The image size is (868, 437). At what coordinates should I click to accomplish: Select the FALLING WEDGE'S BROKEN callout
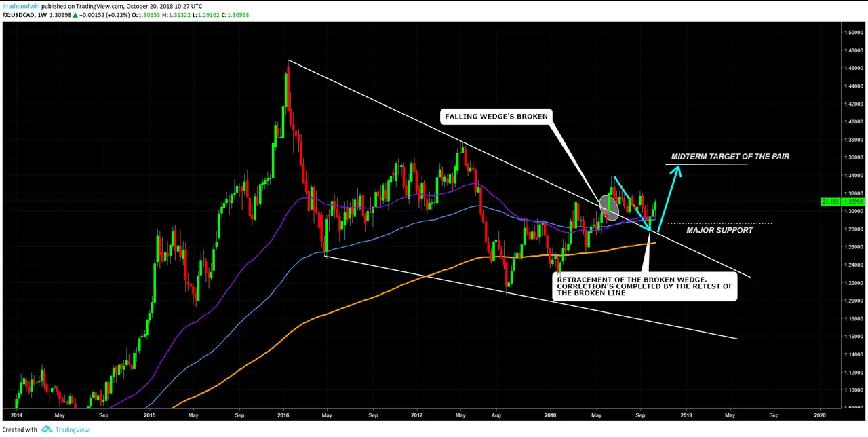click(x=496, y=117)
